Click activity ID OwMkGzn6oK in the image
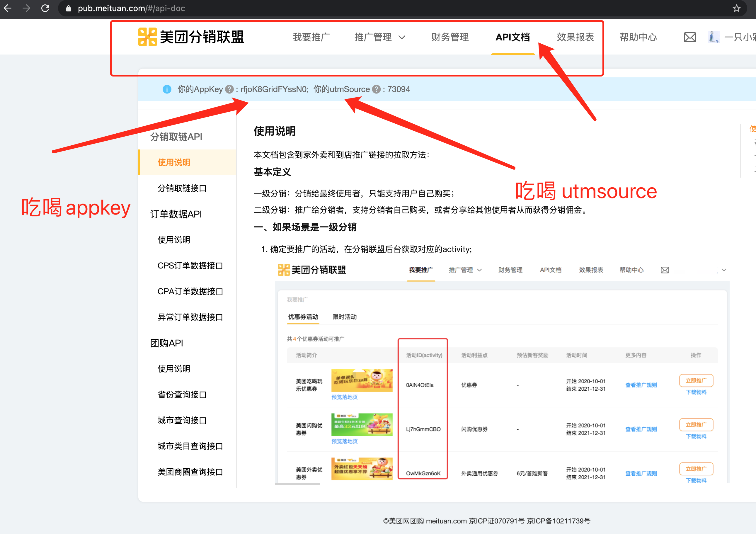 coord(423,473)
